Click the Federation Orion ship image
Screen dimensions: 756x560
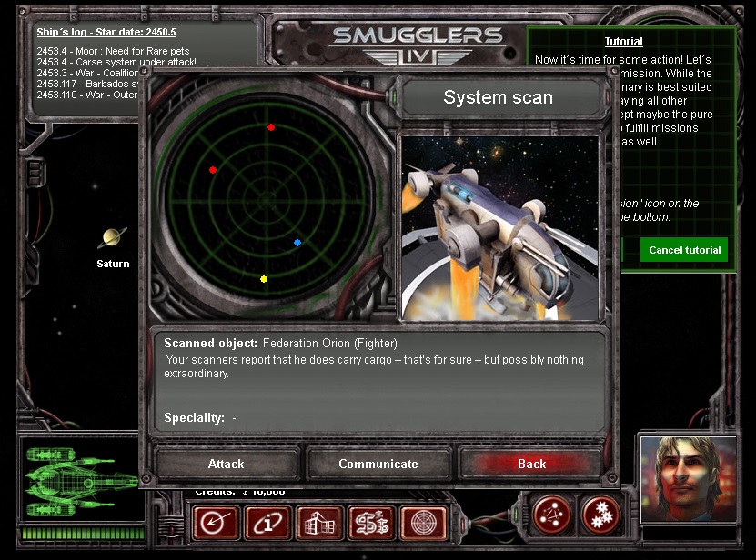500,228
